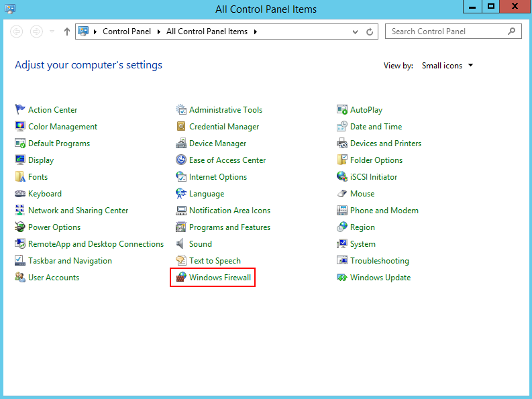Go up one folder level

[67, 32]
